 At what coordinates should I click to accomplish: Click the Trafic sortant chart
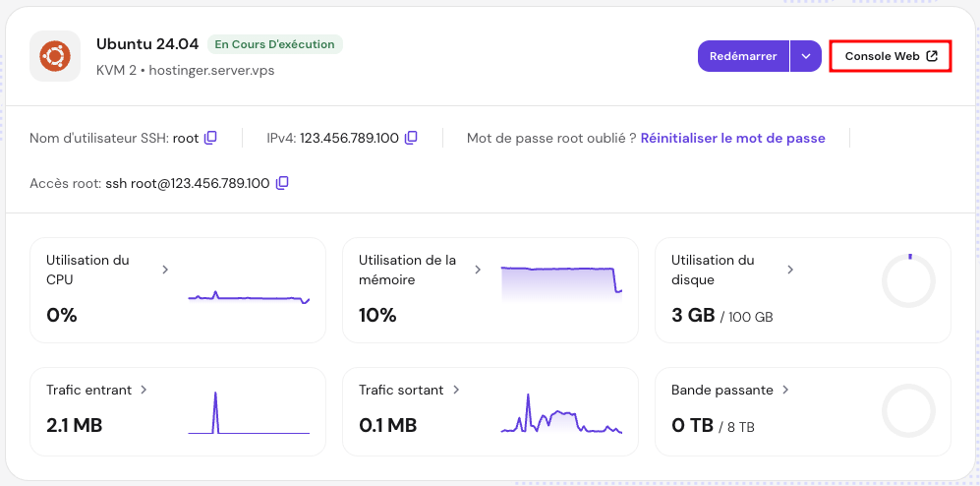coord(561,413)
